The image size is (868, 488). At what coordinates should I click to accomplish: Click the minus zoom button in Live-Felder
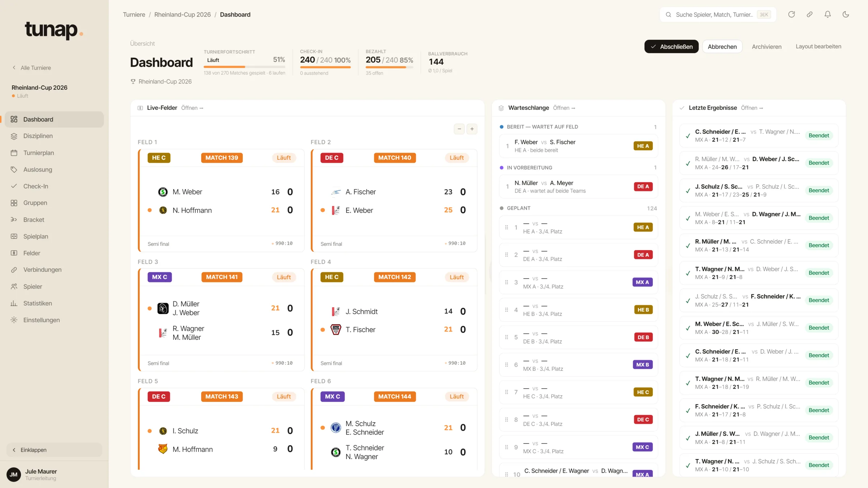coord(459,129)
